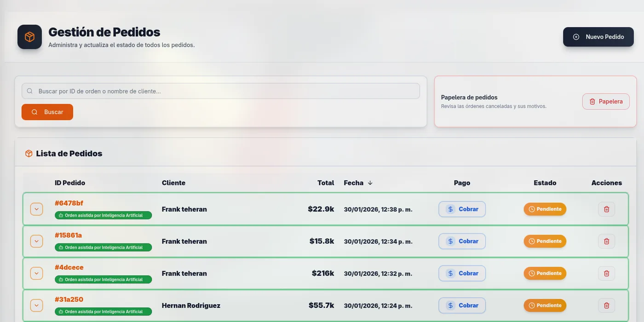The image size is (644, 322).
Task: Focus the order search input field
Action: (x=221, y=91)
